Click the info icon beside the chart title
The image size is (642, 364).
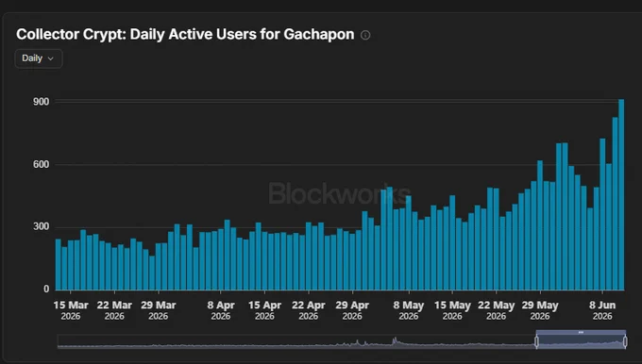coord(365,35)
